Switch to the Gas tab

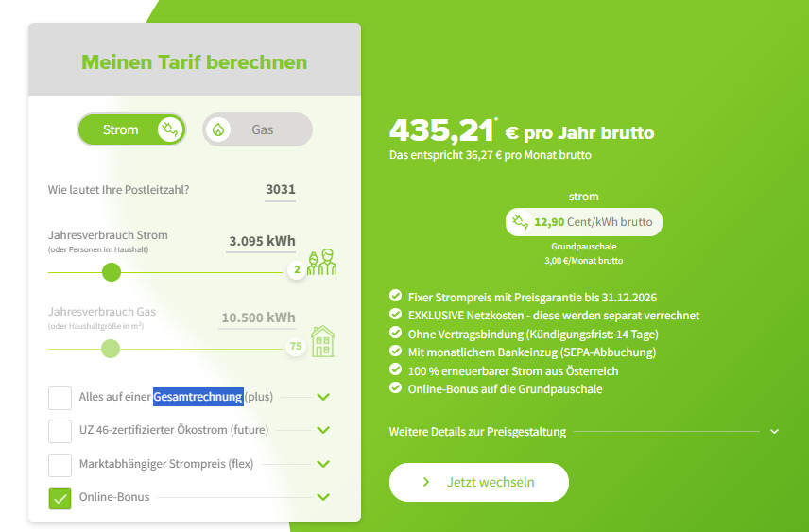pyautogui.click(x=257, y=129)
